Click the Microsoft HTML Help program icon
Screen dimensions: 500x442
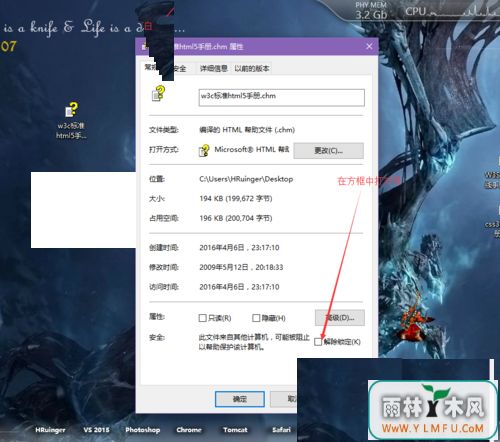(x=204, y=150)
